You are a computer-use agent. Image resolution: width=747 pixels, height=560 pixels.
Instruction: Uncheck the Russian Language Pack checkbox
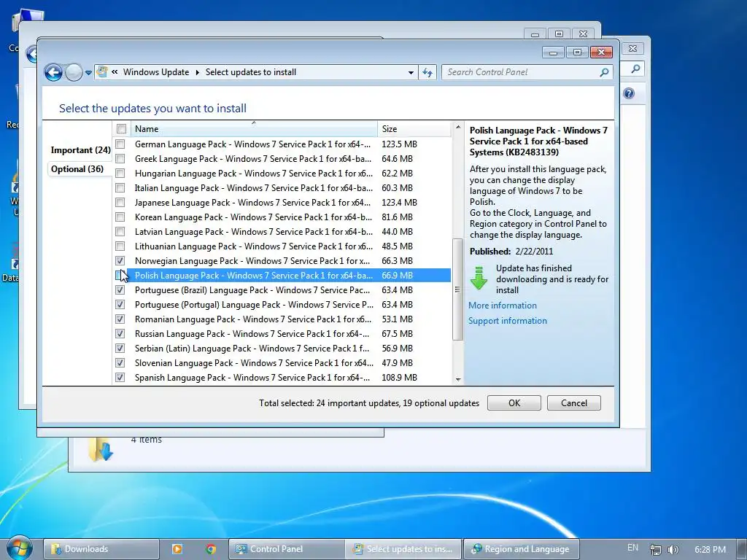(x=120, y=334)
